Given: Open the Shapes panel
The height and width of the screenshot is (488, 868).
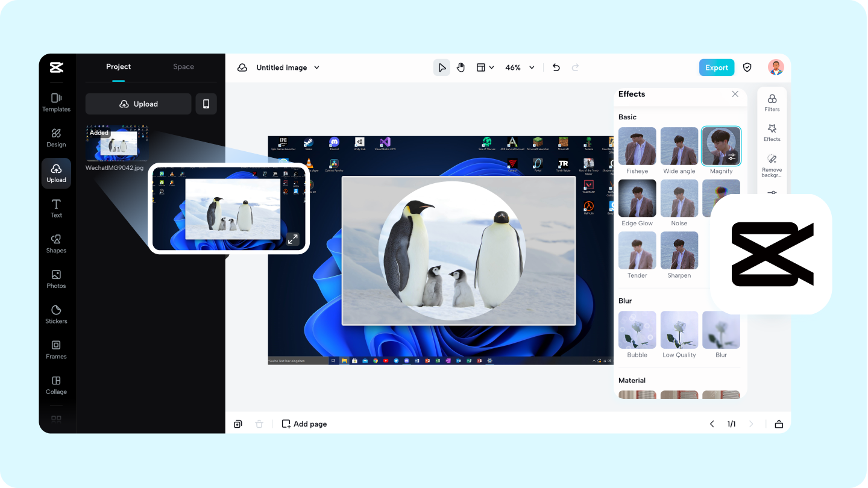Looking at the screenshot, I should click(x=56, y=243).
